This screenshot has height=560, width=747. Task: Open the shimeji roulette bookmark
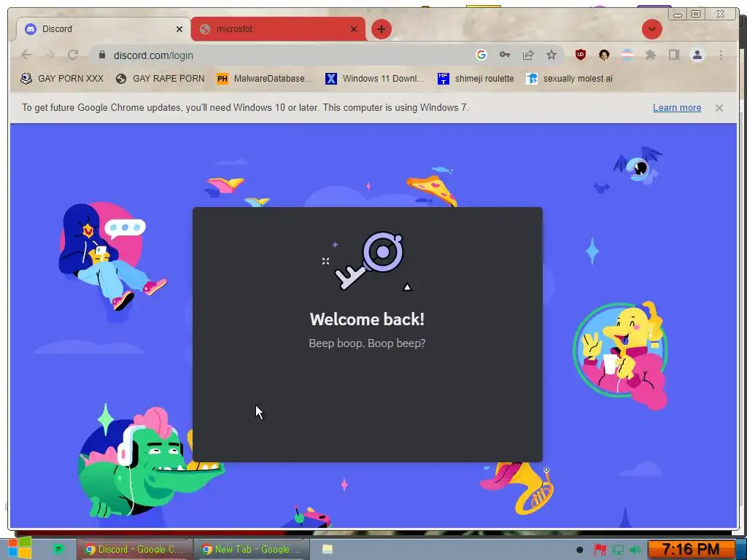point(476,79)
